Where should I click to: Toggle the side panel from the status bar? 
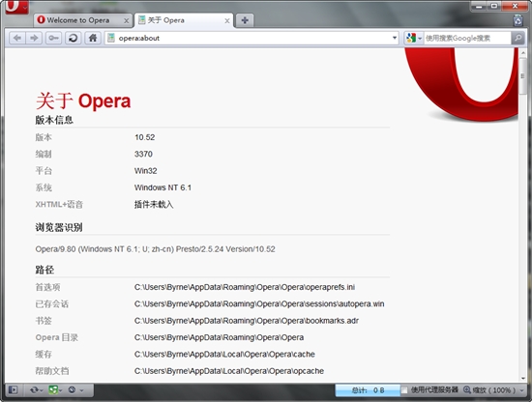coord(13,390)
